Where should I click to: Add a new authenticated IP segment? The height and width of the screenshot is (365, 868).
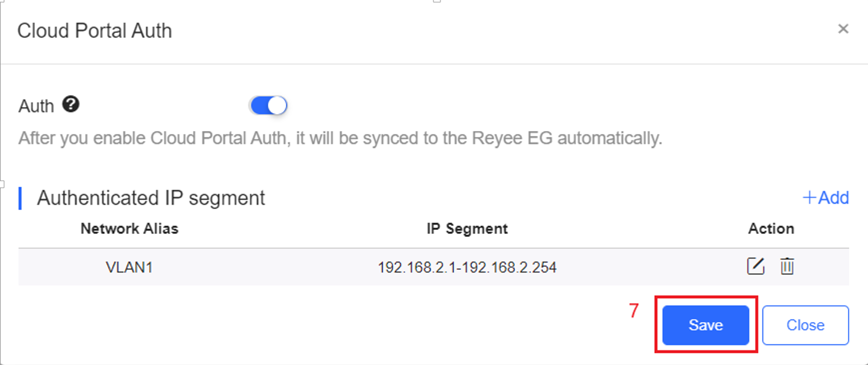[825, 198]
